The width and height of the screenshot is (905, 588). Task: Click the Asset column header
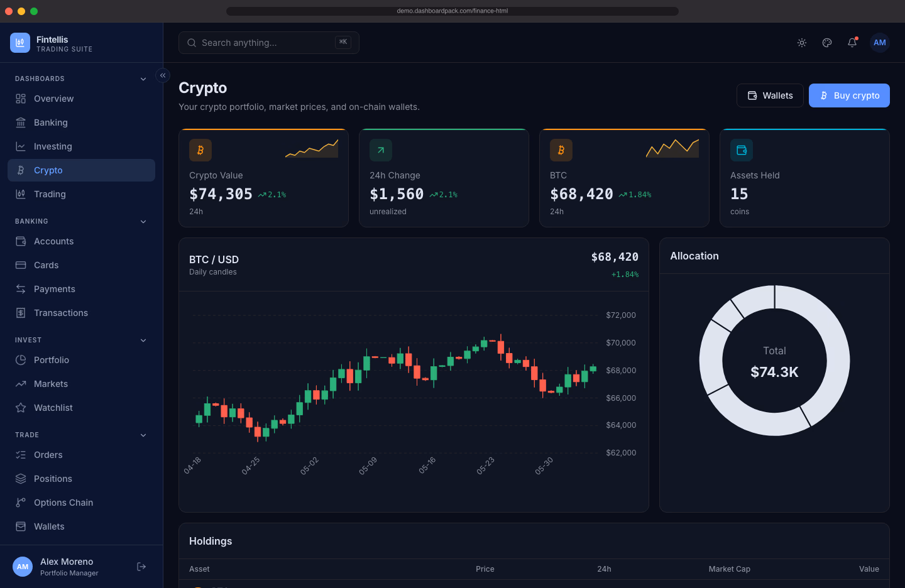(199, 569)
